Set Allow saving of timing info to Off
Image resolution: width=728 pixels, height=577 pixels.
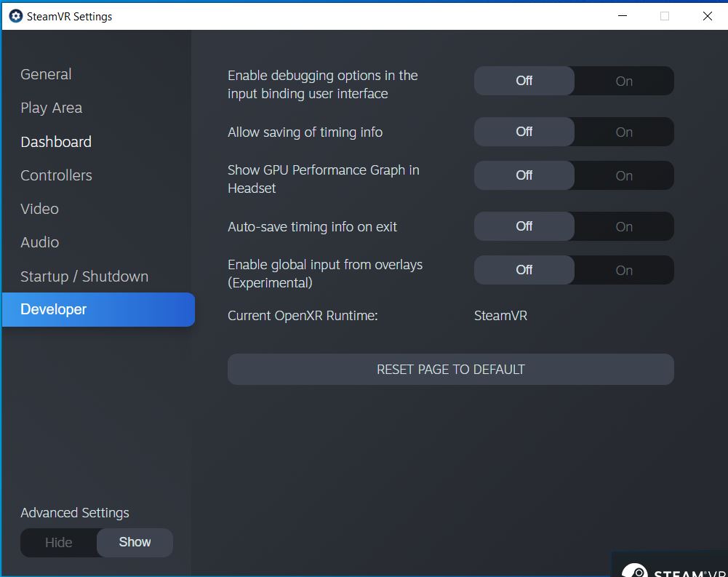(524, 132)
